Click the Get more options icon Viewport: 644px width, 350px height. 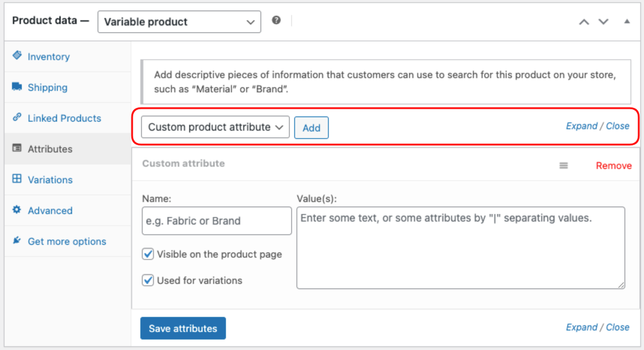[x=17, y=240]
